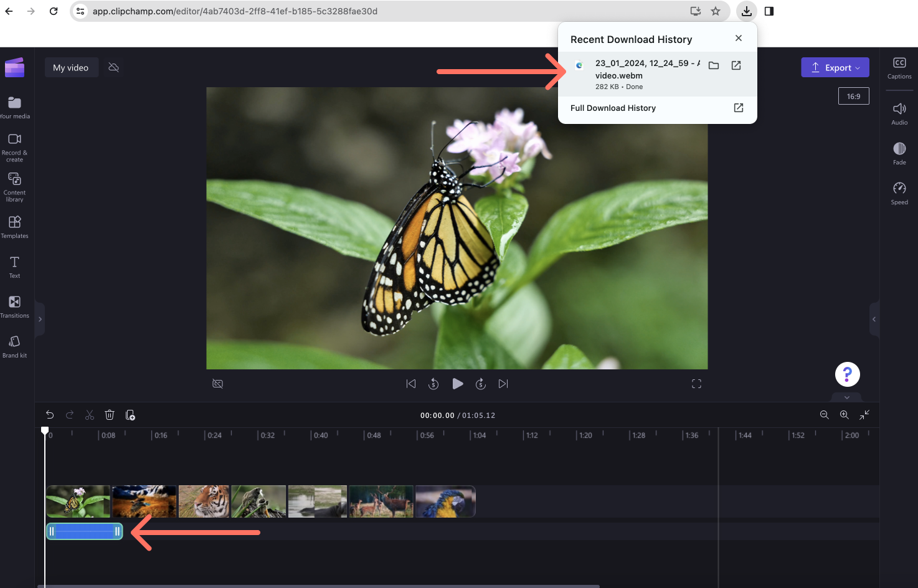
Task: Toggle captions off icon under preview
Action: tap(217, 384)
